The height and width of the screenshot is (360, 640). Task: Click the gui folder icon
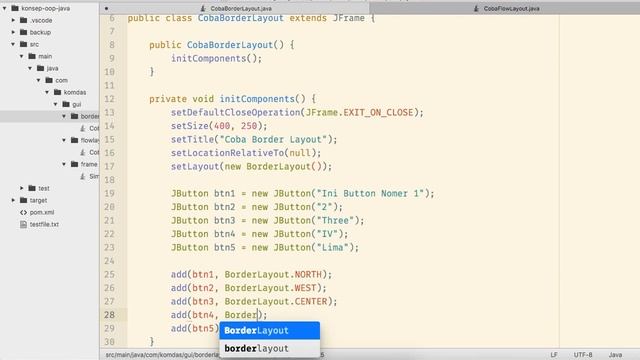[66, 104]
